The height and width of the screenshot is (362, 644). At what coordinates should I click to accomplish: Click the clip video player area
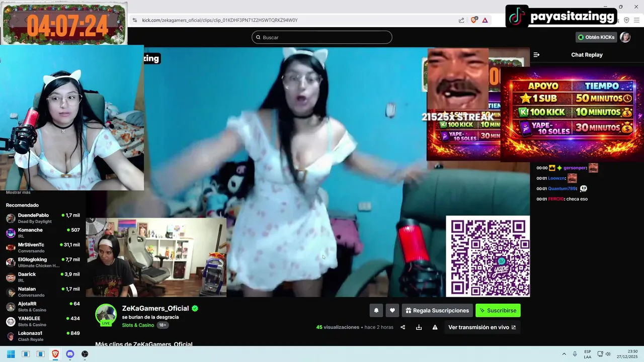[307, 172]
